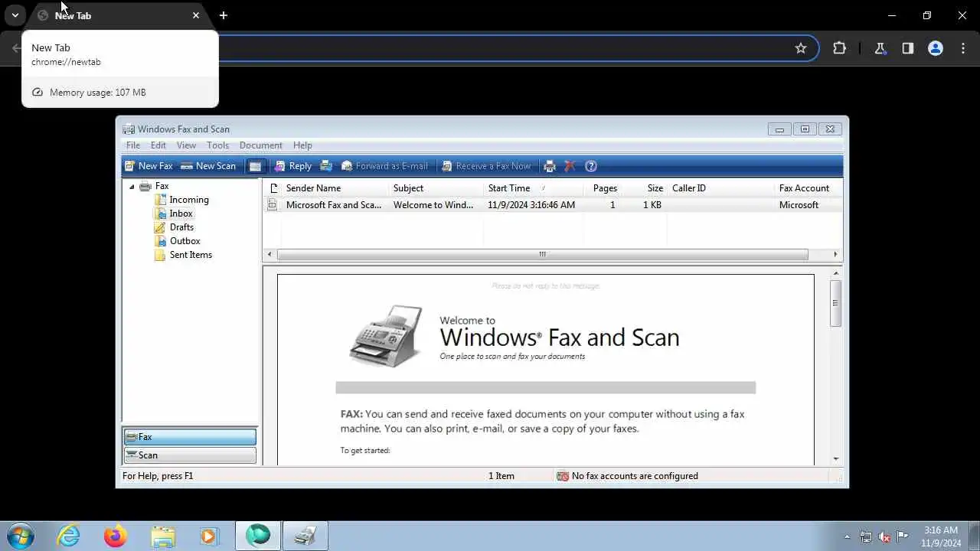980x551 pixels.
Task: Click horizontal scrollbar in fax list
Action: (542, 255)
